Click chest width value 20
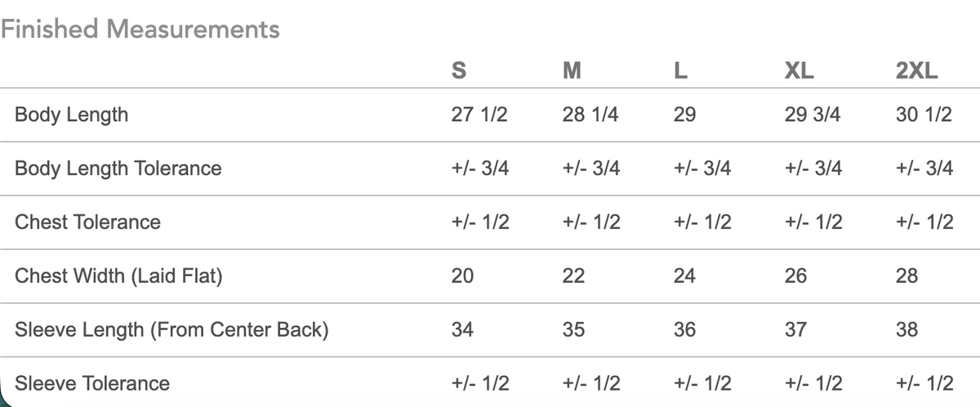 pos(462,276)
